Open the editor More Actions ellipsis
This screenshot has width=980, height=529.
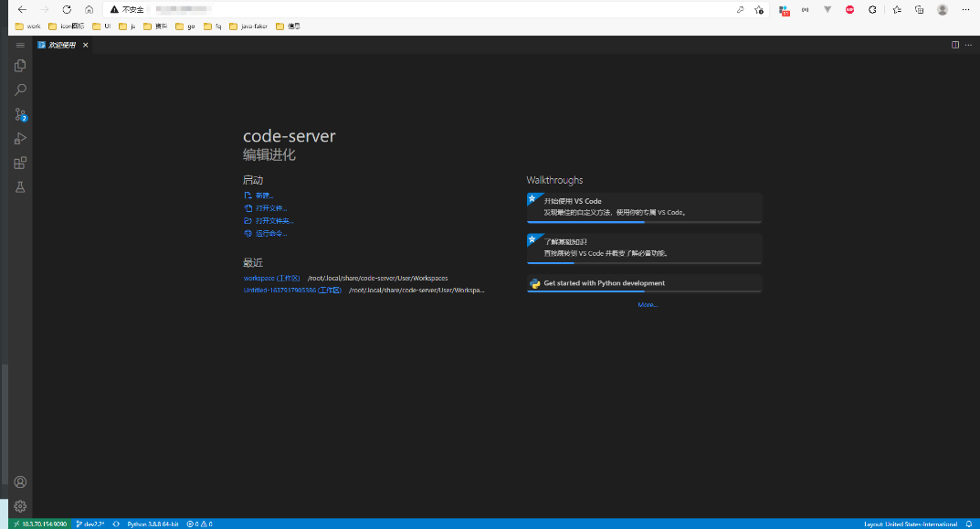pos(968,45)
